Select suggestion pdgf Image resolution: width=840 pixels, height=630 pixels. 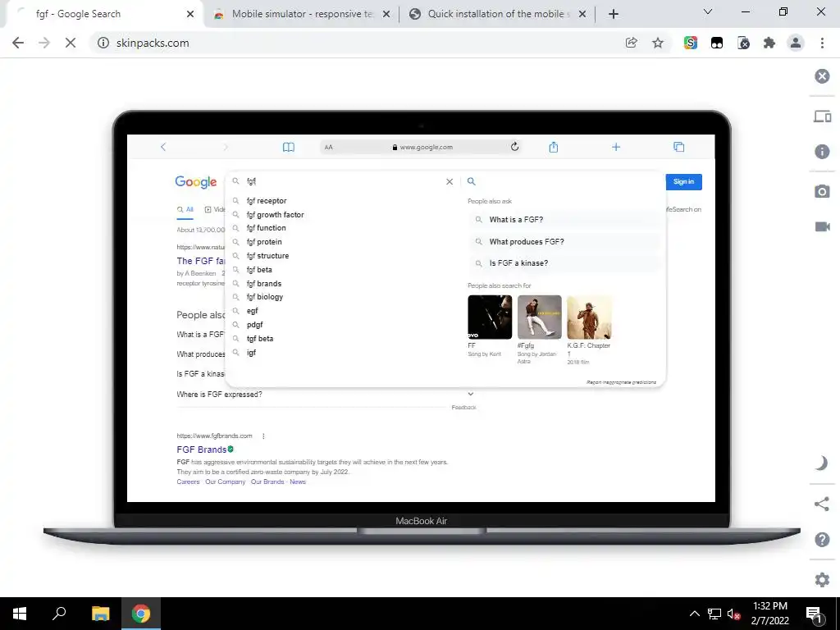click(254, 325)
